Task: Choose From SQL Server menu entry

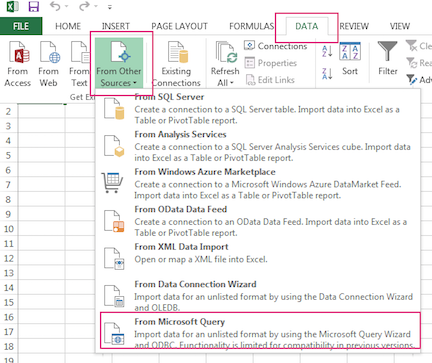Action: click(257, 108)
